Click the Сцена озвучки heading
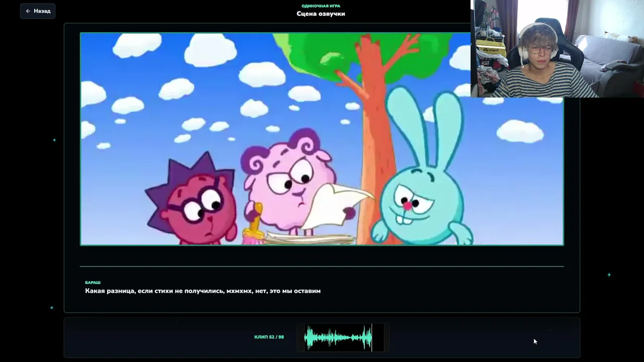Viewport: 644px width, 362px height. 321,14
